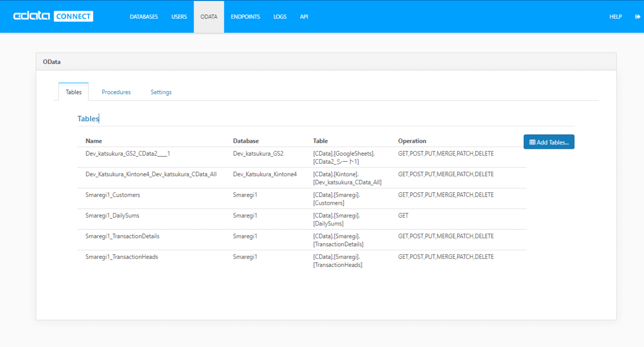
Task: Switch to the Procedures tab
Action: 116,92
